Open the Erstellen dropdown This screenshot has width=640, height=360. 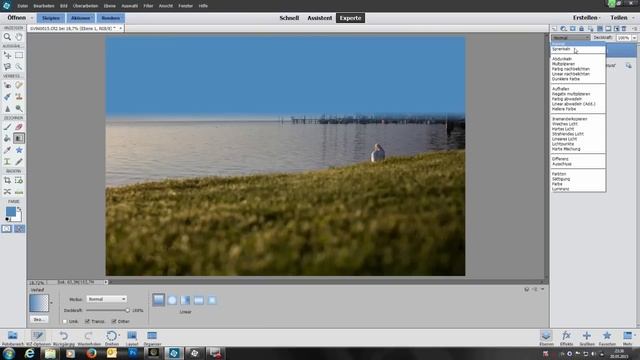click(x=587, y=18)
